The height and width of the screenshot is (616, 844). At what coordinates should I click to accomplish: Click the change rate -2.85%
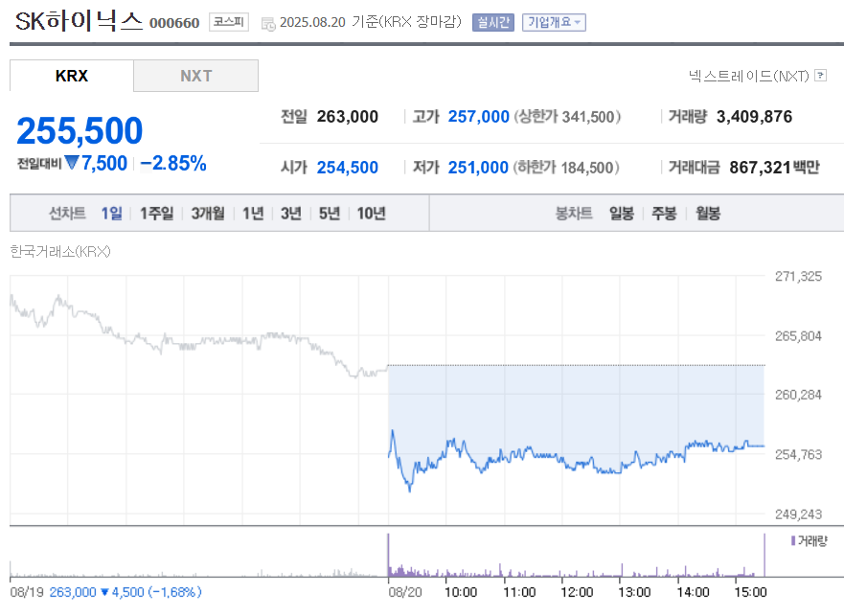coord(173,163)
